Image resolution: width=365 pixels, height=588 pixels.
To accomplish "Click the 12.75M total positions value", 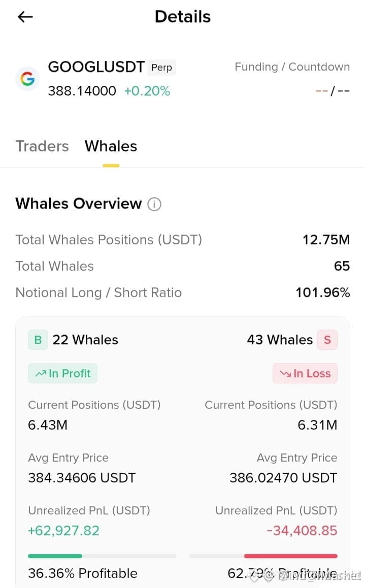I will coord(326,240).
